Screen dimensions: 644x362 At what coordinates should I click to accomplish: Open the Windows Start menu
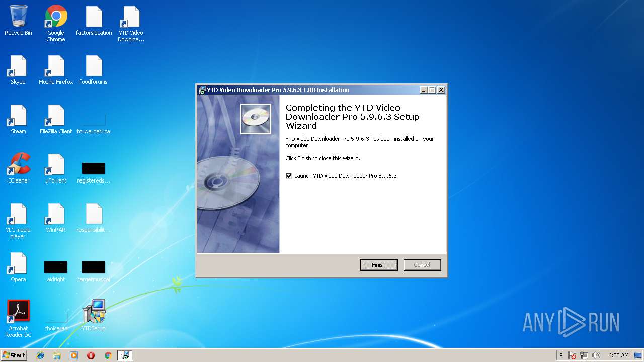click(x=14, y=355)
